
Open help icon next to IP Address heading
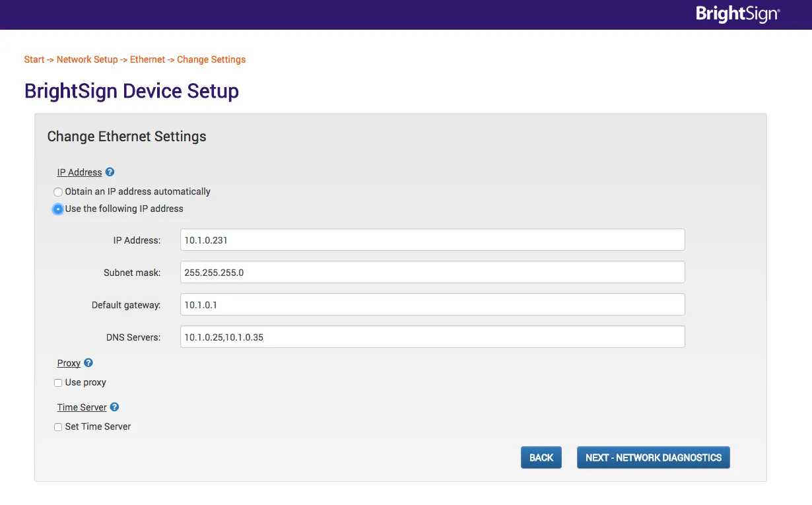[x=110, y=172]
